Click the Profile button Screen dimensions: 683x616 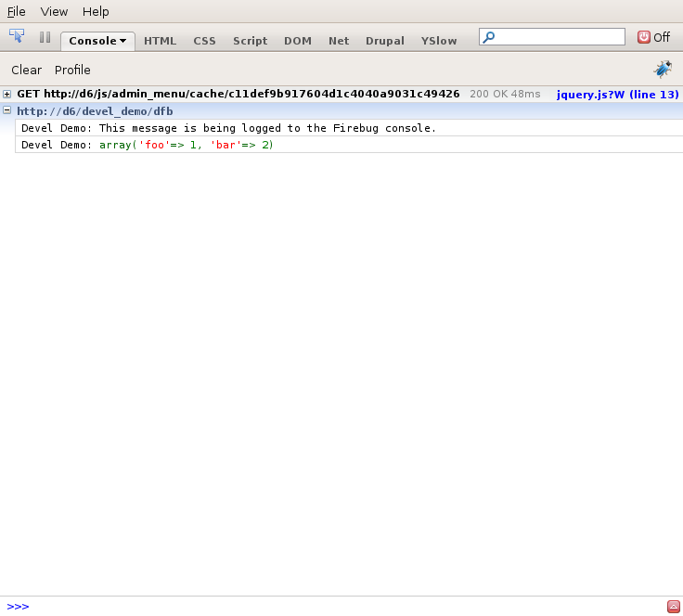72,70
